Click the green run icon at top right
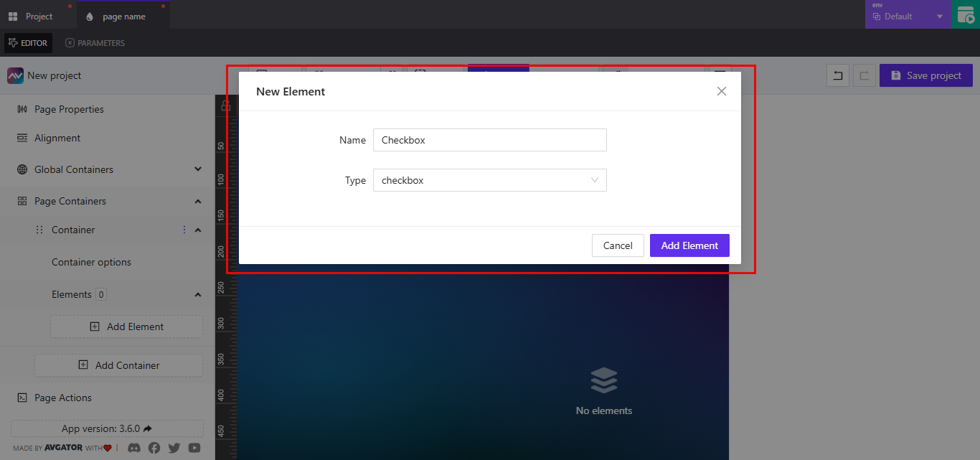Image resolution: width=980 pixels, height=460 pixels. (965, 14)
